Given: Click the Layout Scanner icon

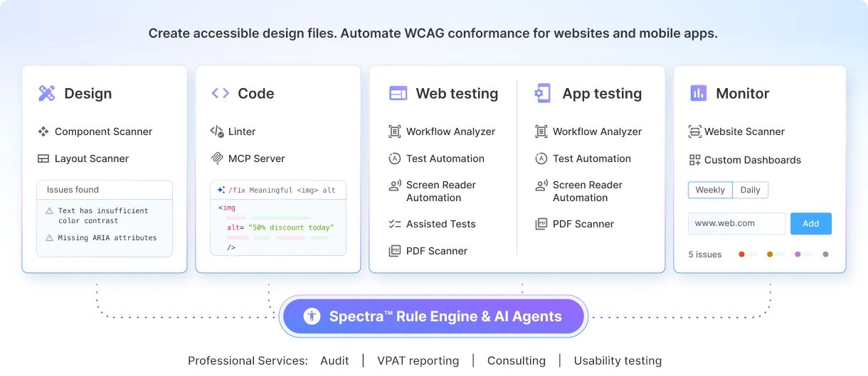Looking at the screenshot, I should [43, 159].
